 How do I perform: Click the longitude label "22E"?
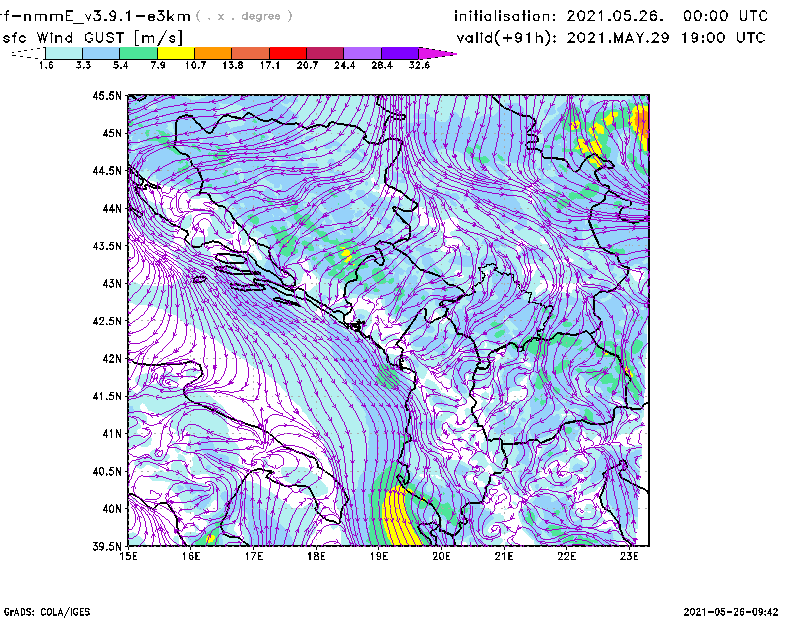click(566, 556)
